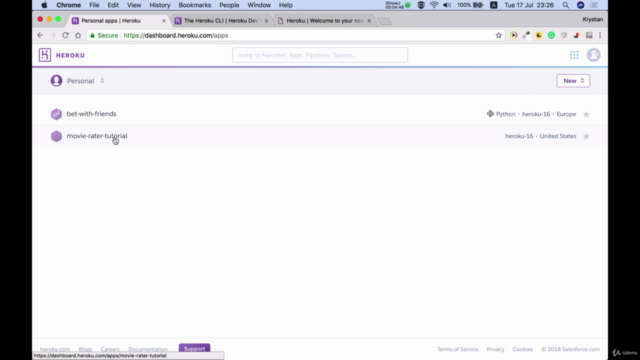This screenshot has height=360, width=640.
Task: Open the Heroku apps grid menu
Action: point(574,55)
